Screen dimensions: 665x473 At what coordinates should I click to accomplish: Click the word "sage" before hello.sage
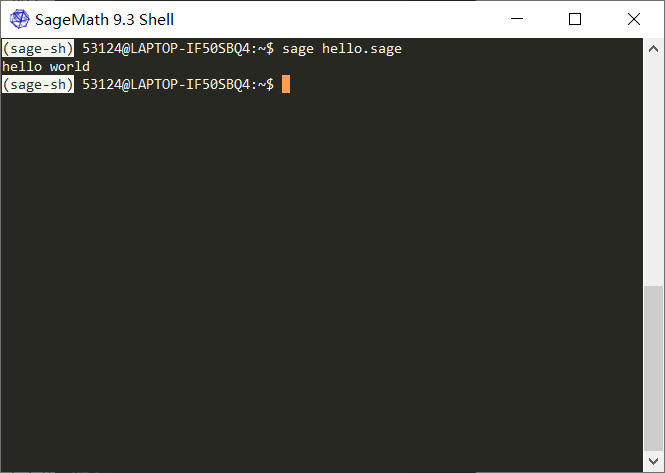[298, 50]
